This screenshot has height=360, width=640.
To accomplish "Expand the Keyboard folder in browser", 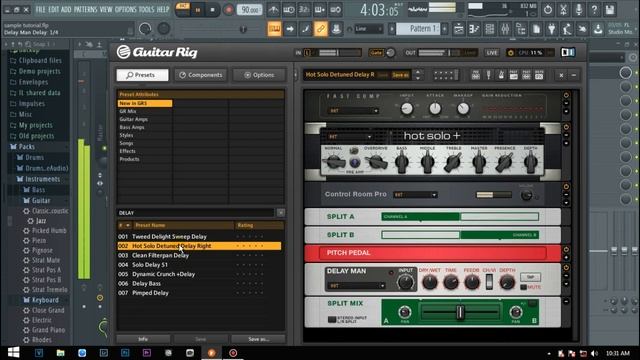I will (45, 300).
